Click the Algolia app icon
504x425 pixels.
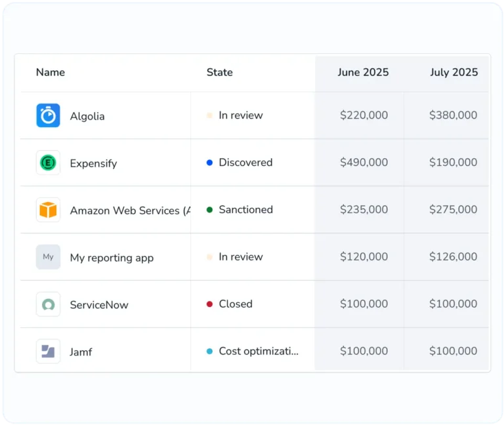point(48,115)
